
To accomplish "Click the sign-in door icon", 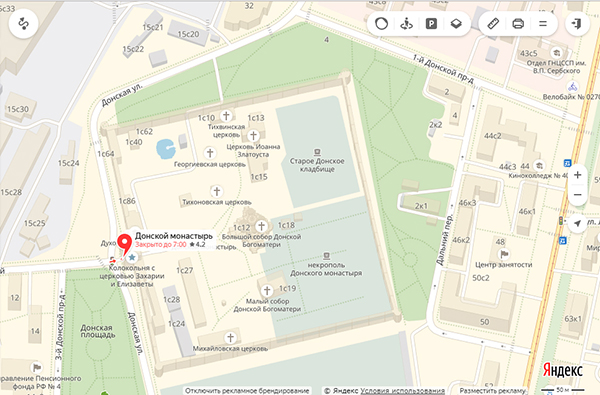I will [x=577, y=24].
